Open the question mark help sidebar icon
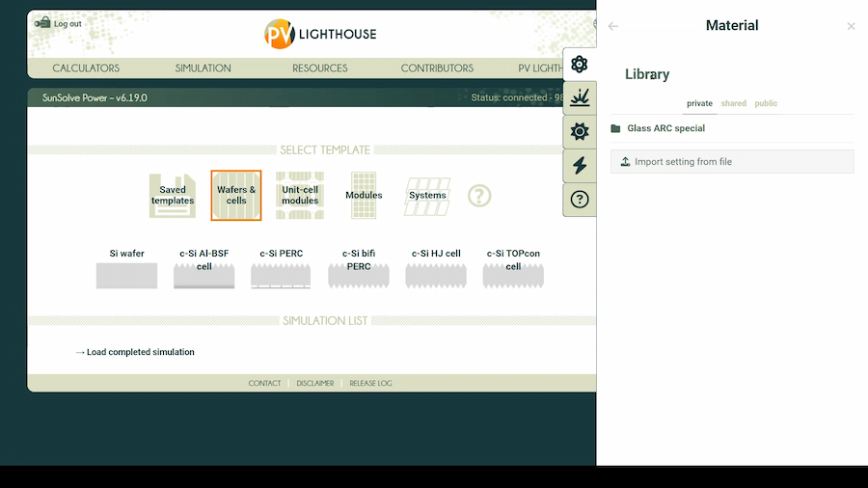 579,200
